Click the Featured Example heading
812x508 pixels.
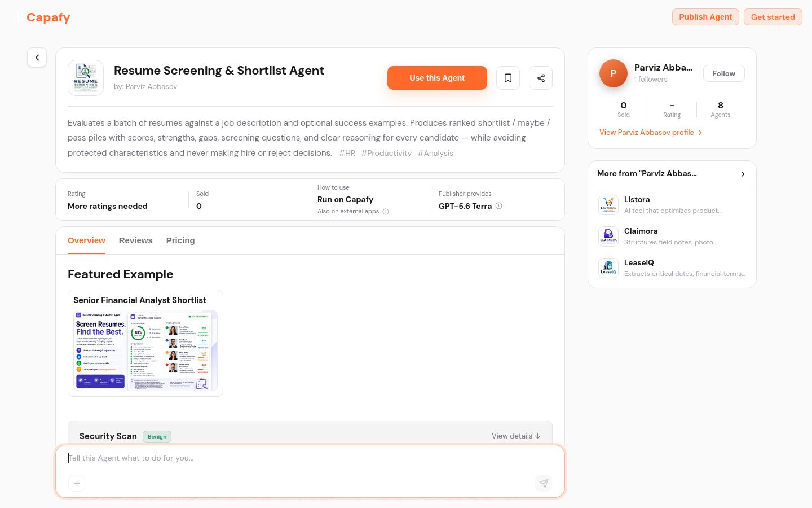pyautogui.click(x=121, y=274)
